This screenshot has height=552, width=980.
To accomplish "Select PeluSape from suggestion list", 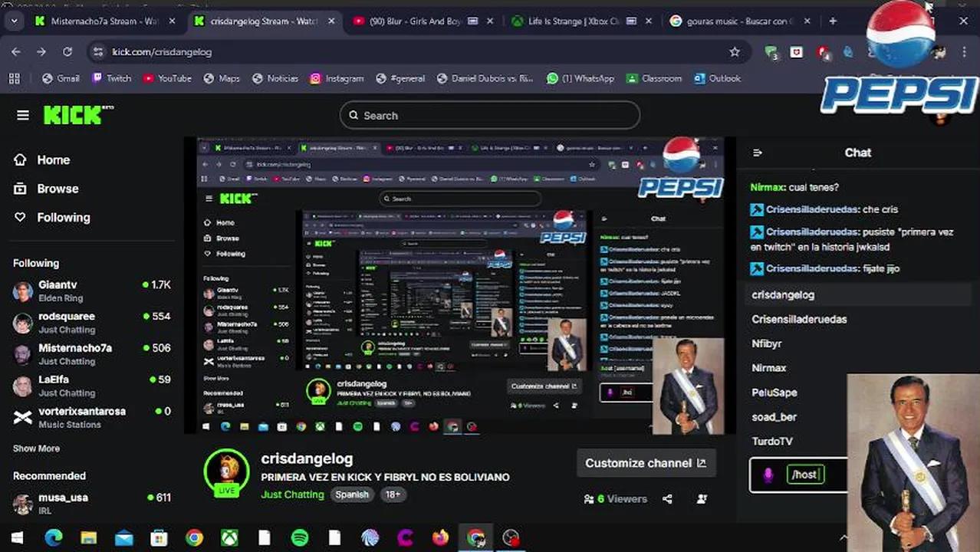I will click(x=797, y=393).
